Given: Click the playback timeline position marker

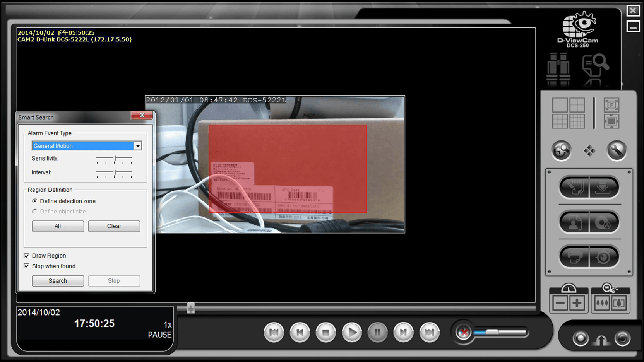Looking at the screenshot, I should tap(190, 308).
